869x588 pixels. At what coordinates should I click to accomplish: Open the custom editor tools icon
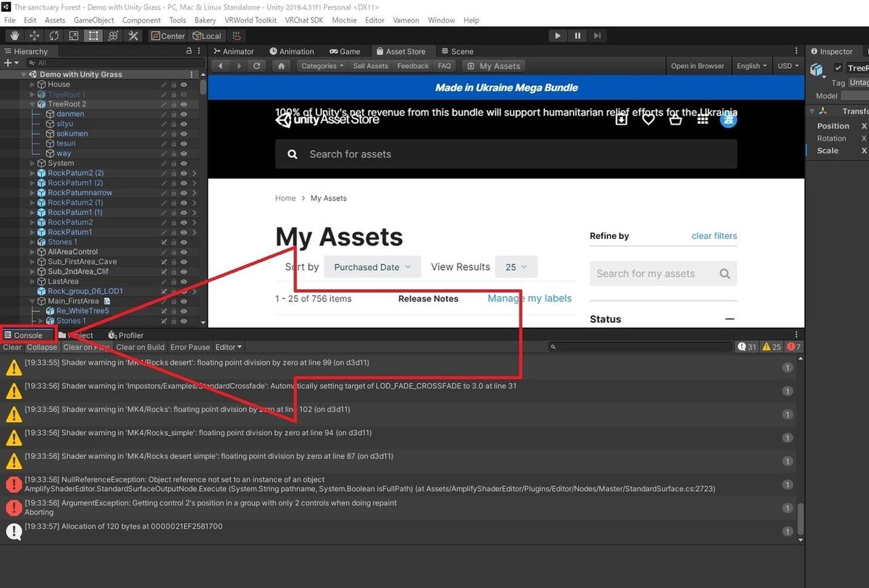coord(133,35)
